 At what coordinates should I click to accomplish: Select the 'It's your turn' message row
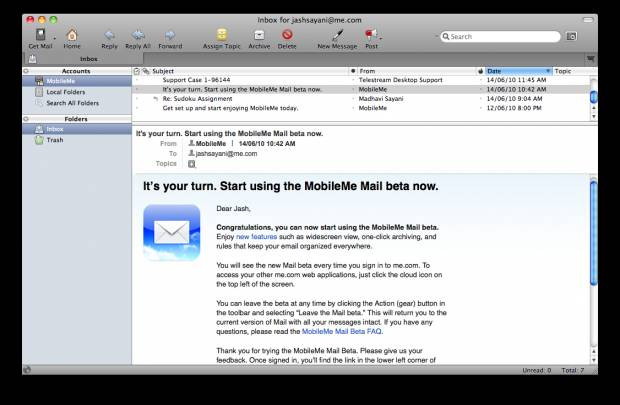coord(361,89)
